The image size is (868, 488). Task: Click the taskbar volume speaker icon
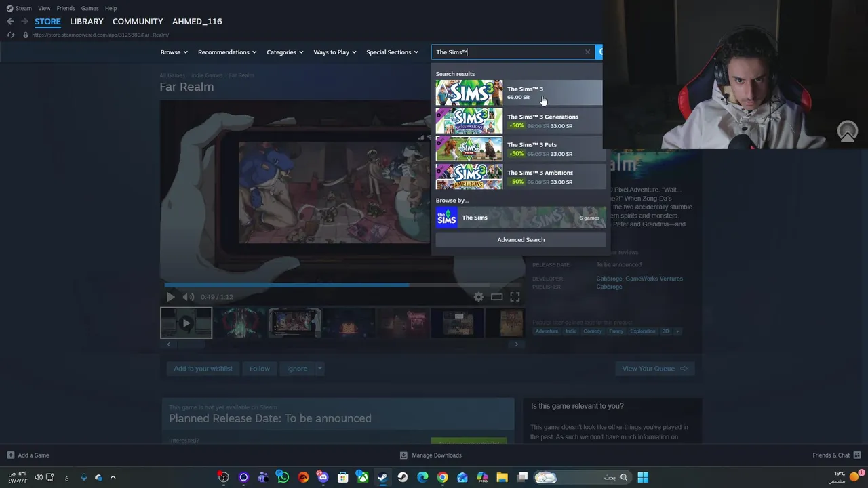pos(38,477)
